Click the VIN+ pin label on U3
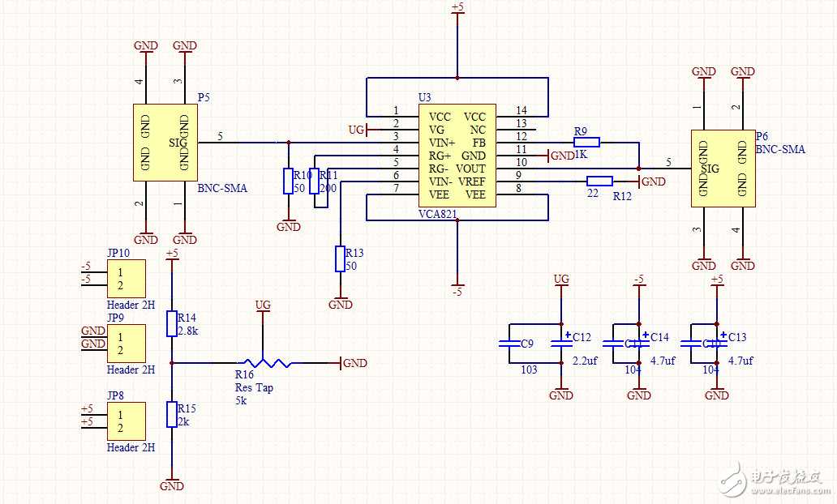The width and height of the screenshot is (837, 504). point(442,143)
